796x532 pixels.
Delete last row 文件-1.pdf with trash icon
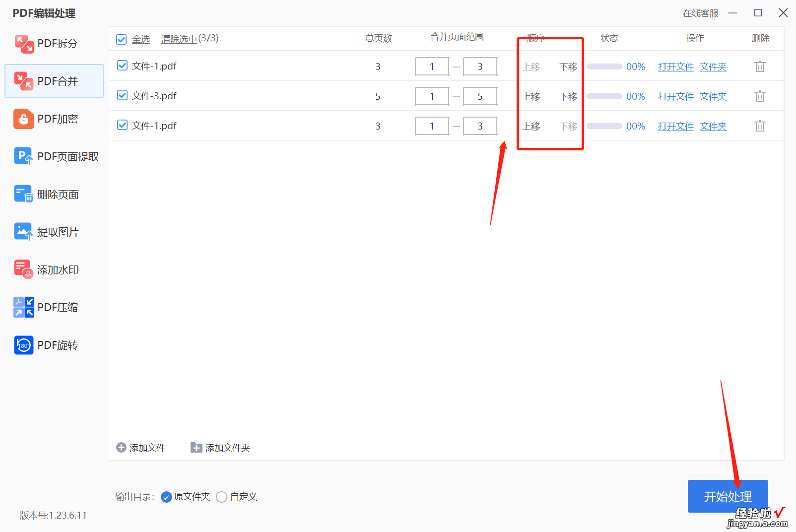(x=760, y=126)
